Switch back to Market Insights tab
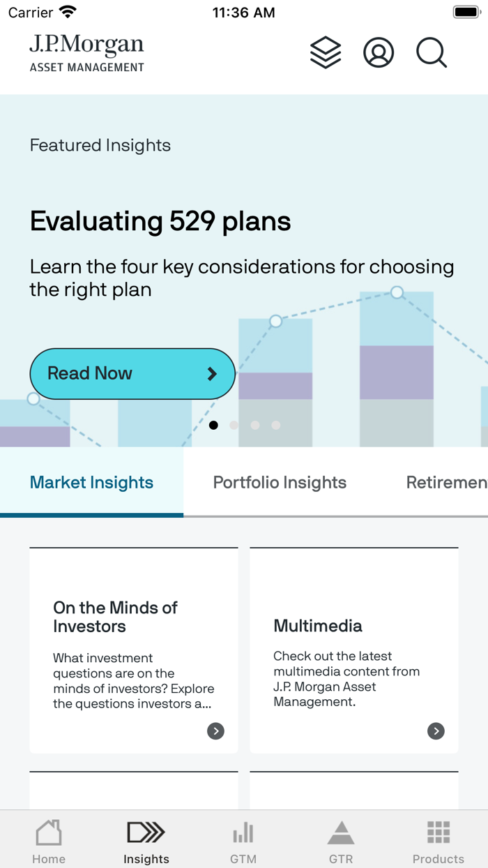 pyautogui.click(x=91, y=482)
